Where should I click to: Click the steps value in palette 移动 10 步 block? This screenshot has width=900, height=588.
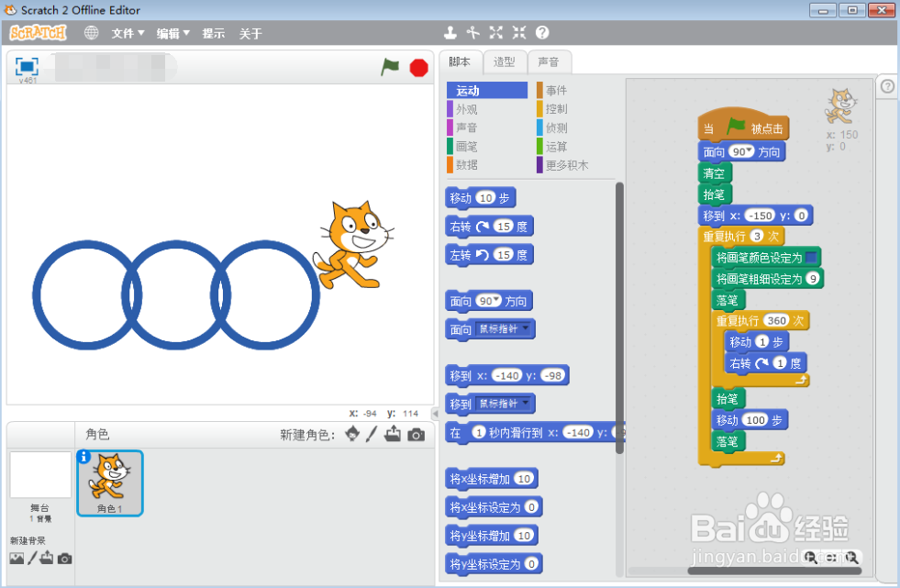coord(486,198)
